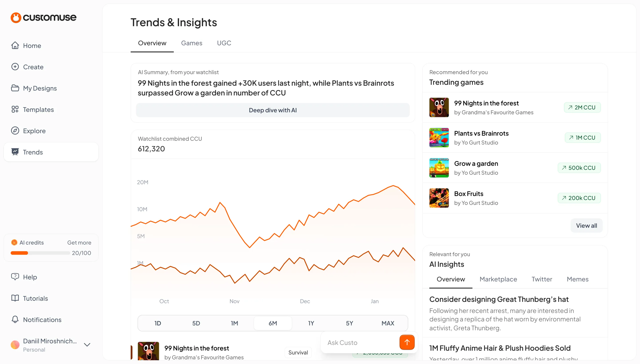Click the Notifications bell icon
Viewport: 640px width, 364px height.
(15, 319)
